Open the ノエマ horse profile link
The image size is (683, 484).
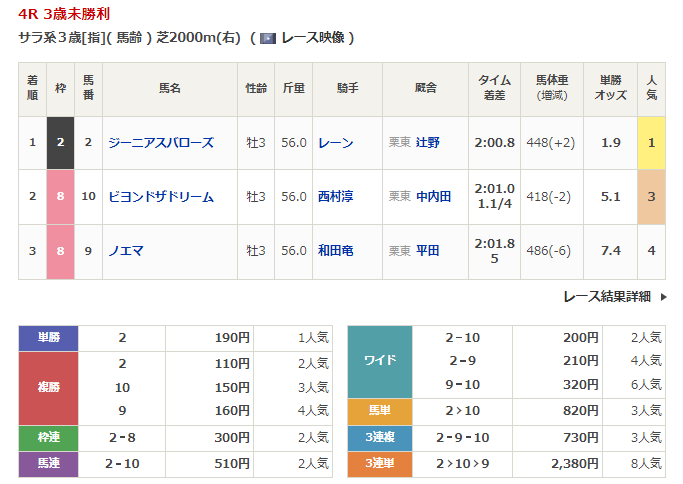[125, 251]
